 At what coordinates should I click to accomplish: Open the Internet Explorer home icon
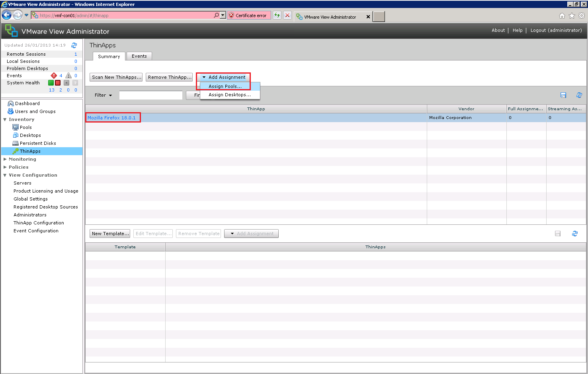click(562, 16)
